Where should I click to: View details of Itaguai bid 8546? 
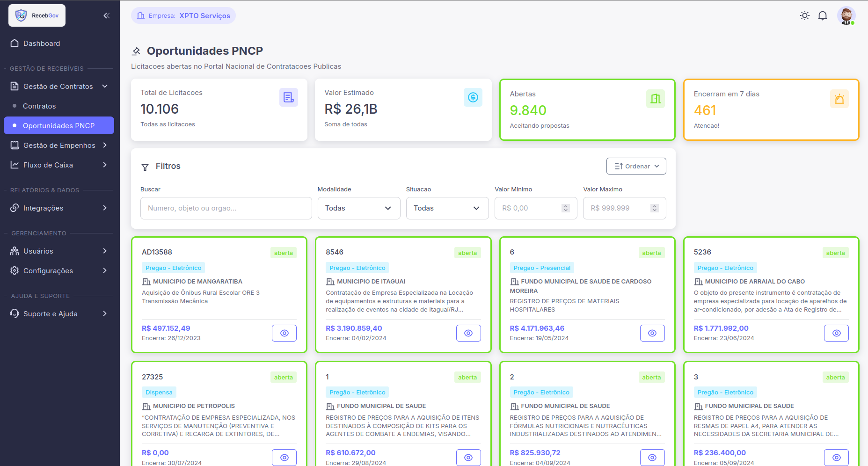click(468, 333)
